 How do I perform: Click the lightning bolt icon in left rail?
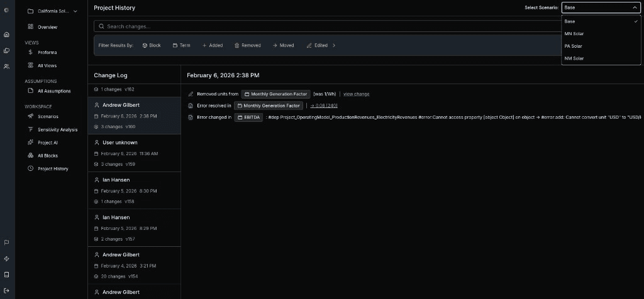coord(6,259)
